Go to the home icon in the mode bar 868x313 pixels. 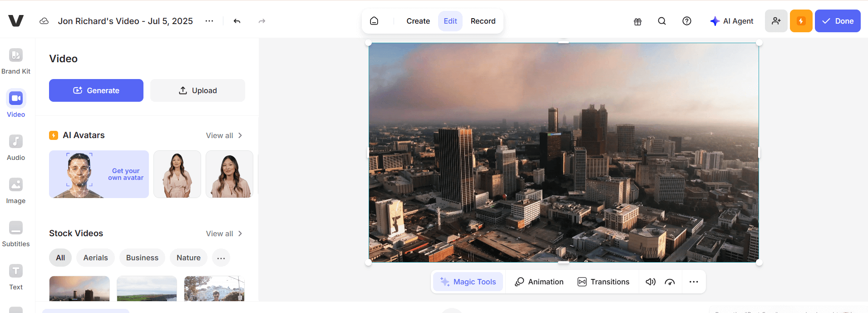(374, 21)
